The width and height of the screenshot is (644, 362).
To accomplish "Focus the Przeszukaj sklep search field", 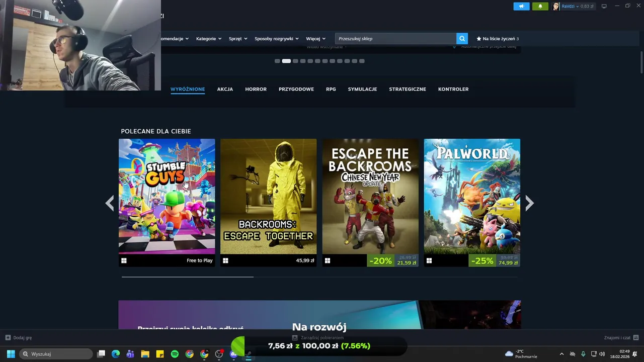I will [395, 39].
